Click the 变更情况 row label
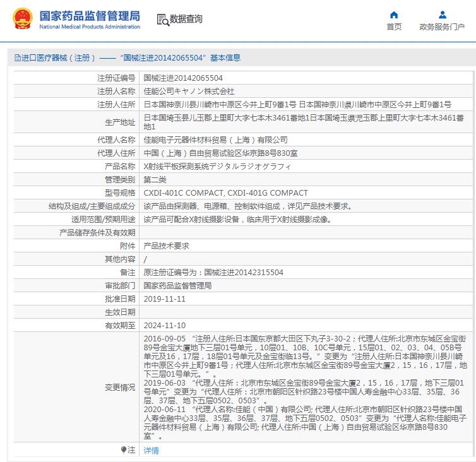Screen dimensions: 476x462 tap(120, 388)
